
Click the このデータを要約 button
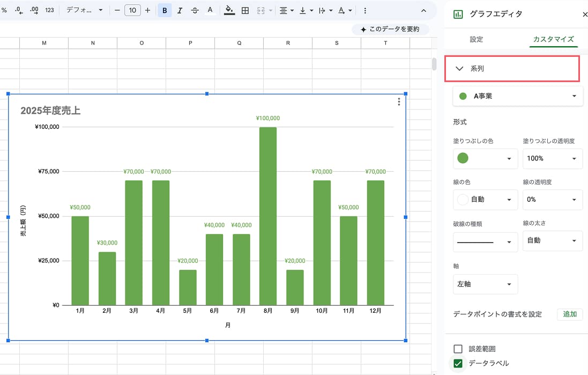tap(390, 29)
